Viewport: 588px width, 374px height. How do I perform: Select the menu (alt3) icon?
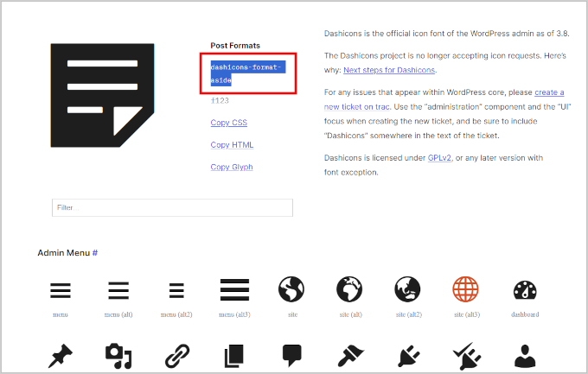point(234,289)
